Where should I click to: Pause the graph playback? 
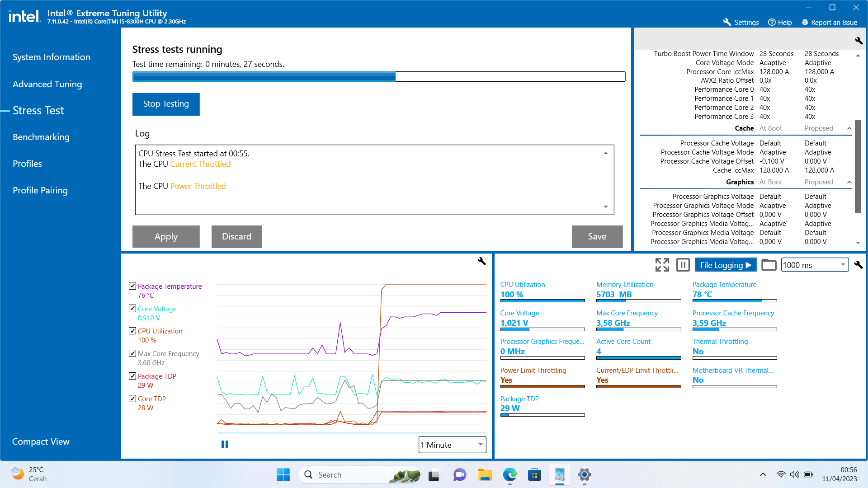(x=225, y=444)
